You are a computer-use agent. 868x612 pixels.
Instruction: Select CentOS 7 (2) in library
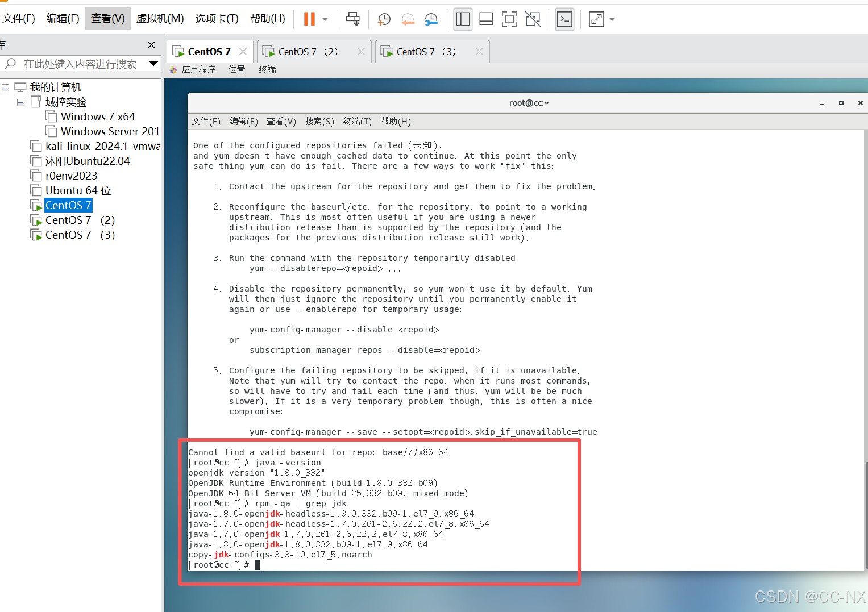coord(80,220)
